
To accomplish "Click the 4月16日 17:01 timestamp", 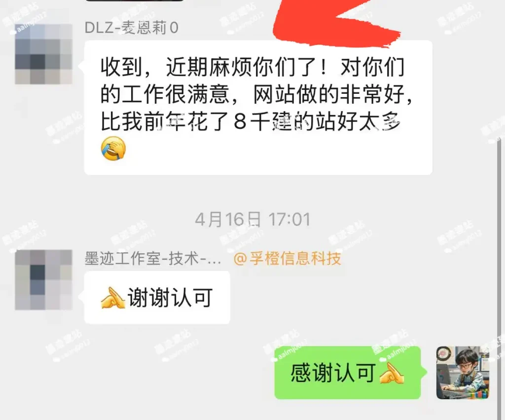I will (x=252, y=220).
